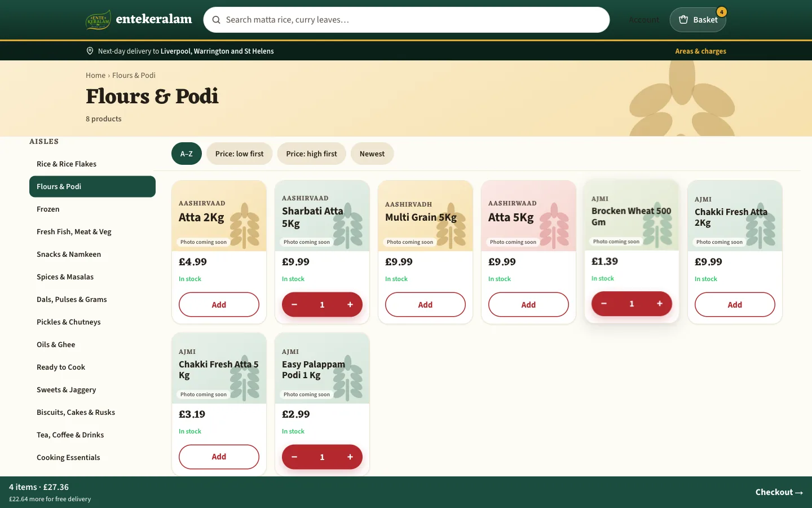Decrease Easy Palappam Podi quantity
Screen dimensions: 812x508
pos(294,457)
